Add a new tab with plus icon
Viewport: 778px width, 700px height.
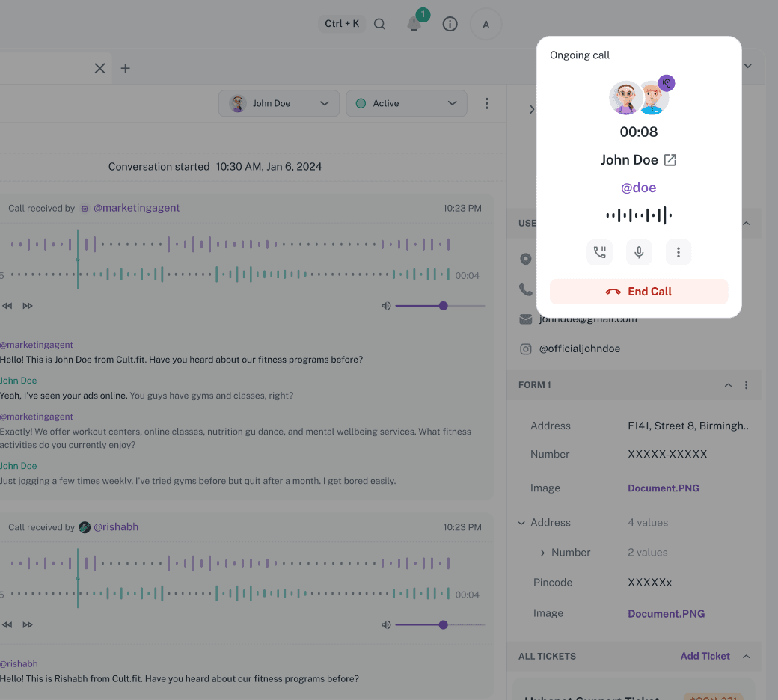pyautogui.click(x=126, y=69)
